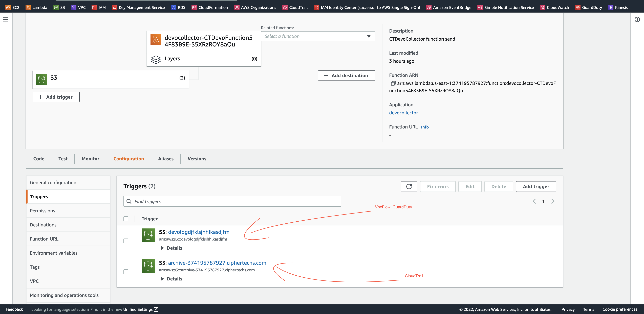Open Kinesis from the favorites bar
This screenshot has width=644, height=314.
coord(618,8)
